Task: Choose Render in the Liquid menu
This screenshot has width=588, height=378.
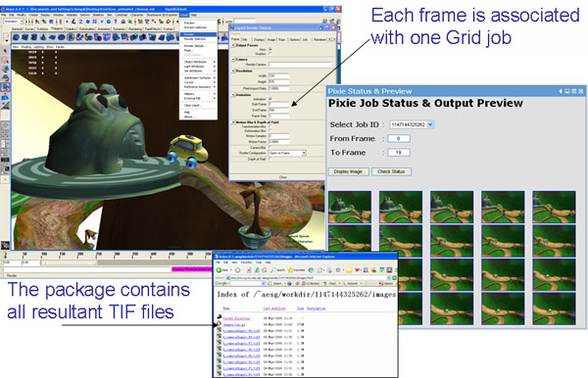Action: (198, 34)
